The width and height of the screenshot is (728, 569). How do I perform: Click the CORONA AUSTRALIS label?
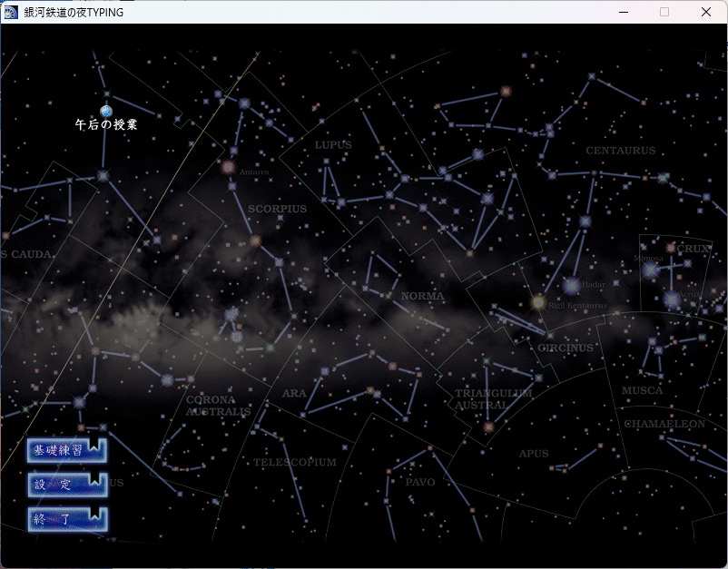pyautogui.click(x=218, y=406)
